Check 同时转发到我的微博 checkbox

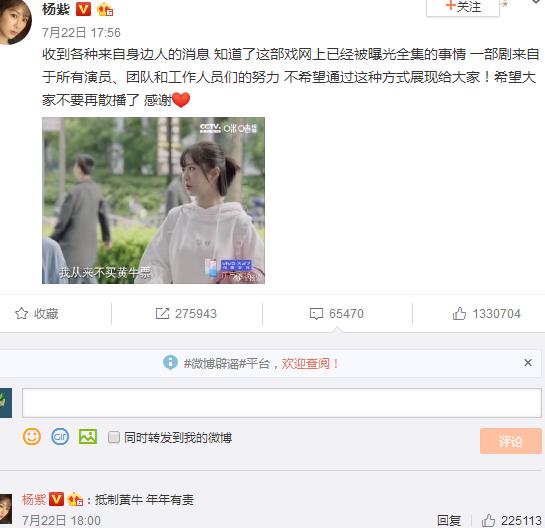pos(114,437)
